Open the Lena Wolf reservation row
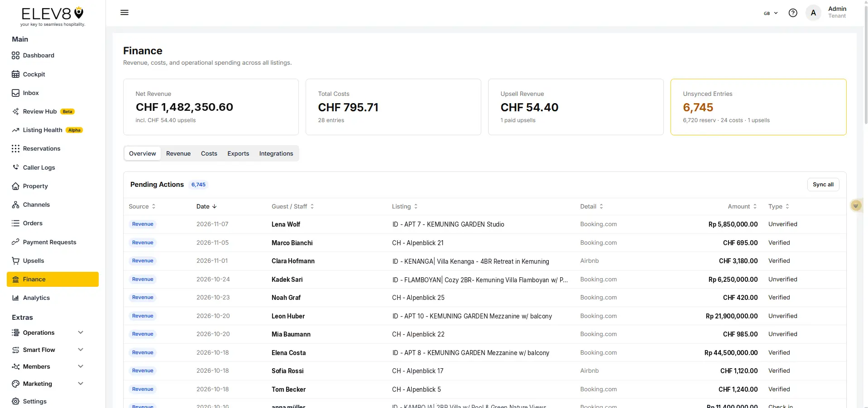868x408 pixels. (484, 224)
